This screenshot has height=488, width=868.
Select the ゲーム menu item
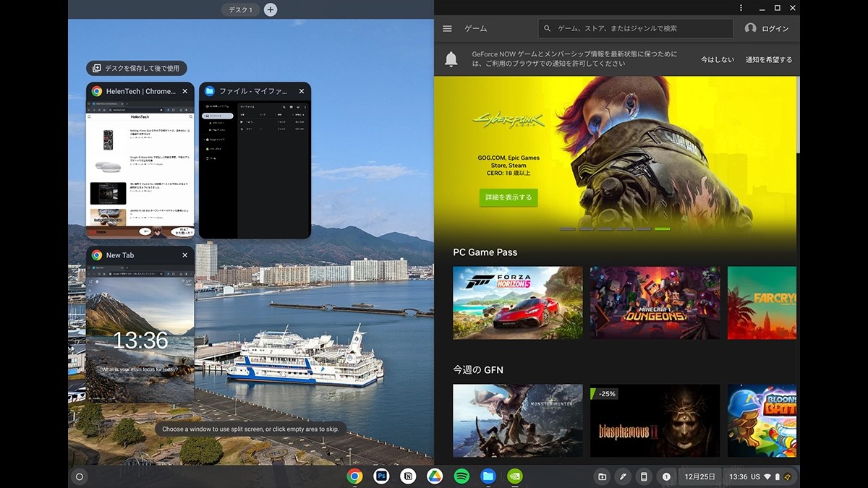476,29
